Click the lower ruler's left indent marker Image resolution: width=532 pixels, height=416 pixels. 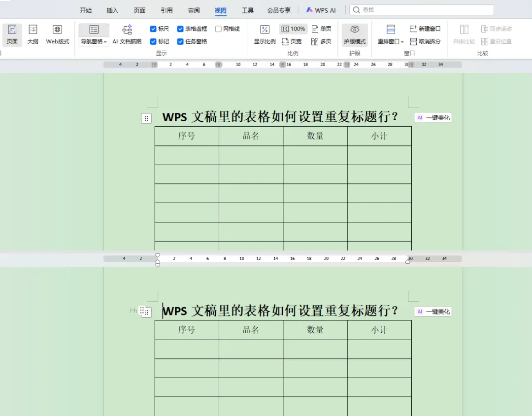(158, 260)
